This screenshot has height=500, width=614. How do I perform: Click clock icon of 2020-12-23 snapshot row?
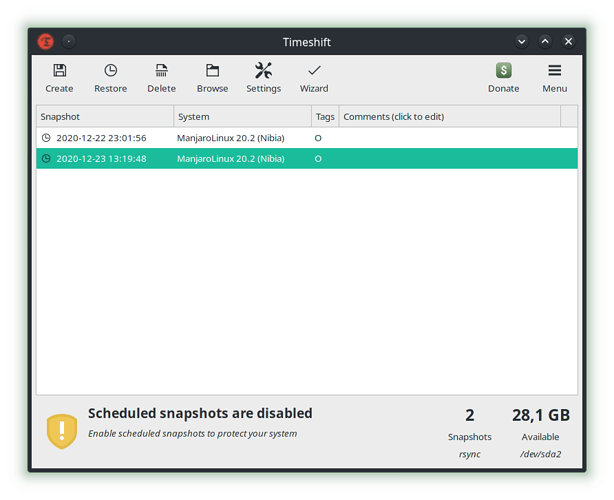(46, 159)
